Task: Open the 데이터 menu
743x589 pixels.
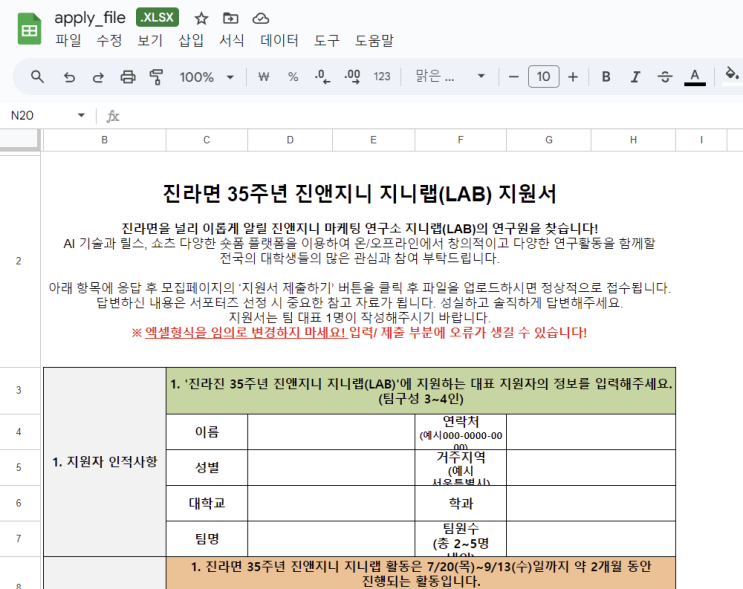Action: (x=280, y=40)
